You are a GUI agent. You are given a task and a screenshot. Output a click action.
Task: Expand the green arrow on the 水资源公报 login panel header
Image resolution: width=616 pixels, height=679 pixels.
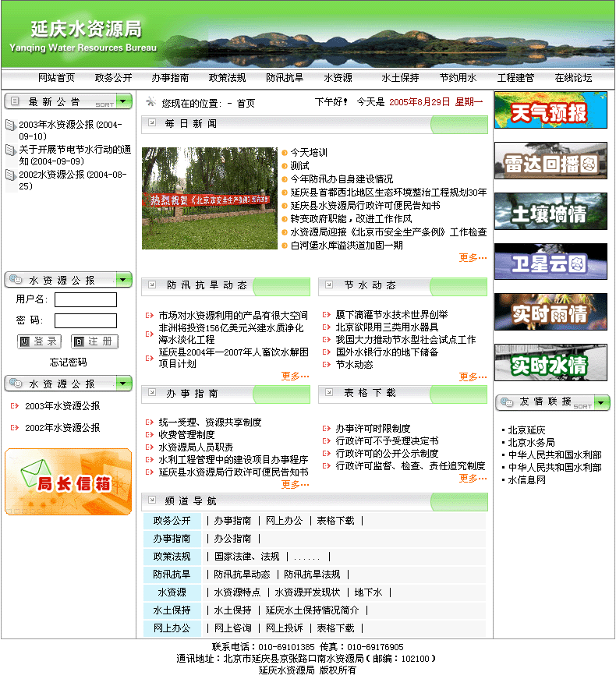pos(123,280)
